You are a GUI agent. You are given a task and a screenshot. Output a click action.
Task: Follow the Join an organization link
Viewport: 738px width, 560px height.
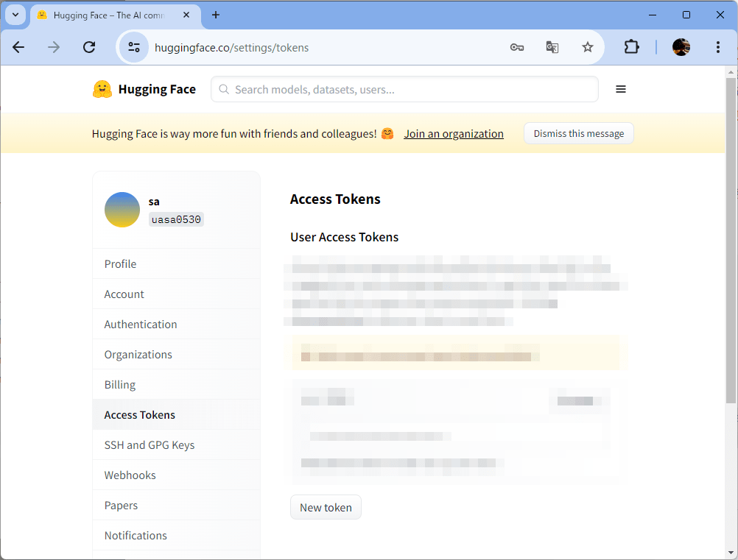(x=454, y=134)
